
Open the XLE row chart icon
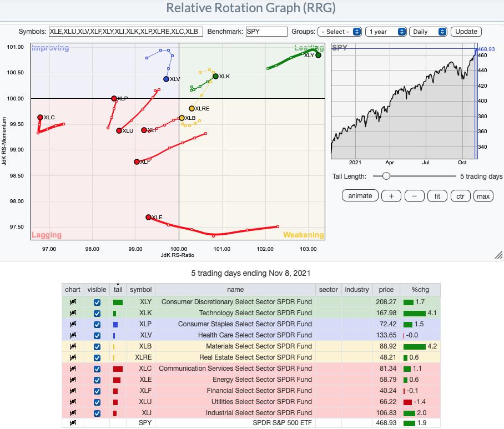tap(73, 380)
